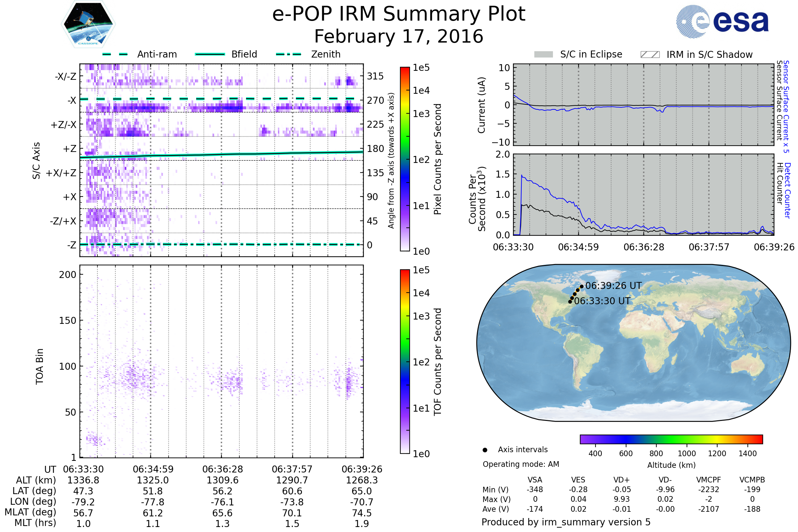Click the Pixel Counts per Second colorbar
Viewport: 798px width, 532px height.
(405, 159)
